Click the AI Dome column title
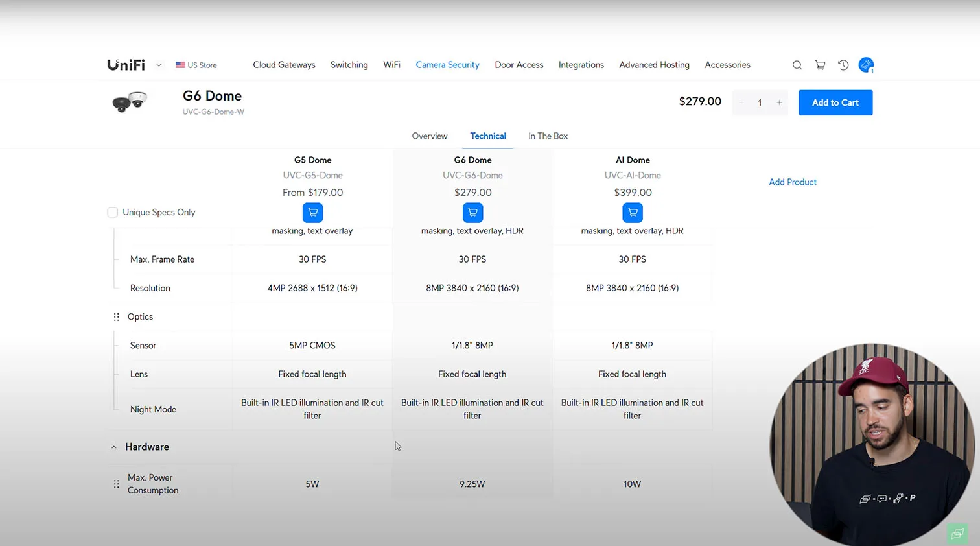Viewport: 980px width, 546px height. pyautogui.click(x=633, y=160)
